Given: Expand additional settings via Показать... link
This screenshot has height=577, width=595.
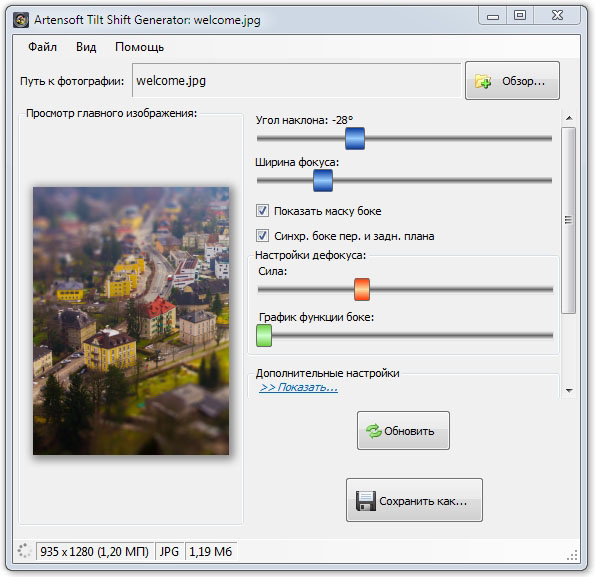Looking at the screenshot, I should [x=298, y=387].
